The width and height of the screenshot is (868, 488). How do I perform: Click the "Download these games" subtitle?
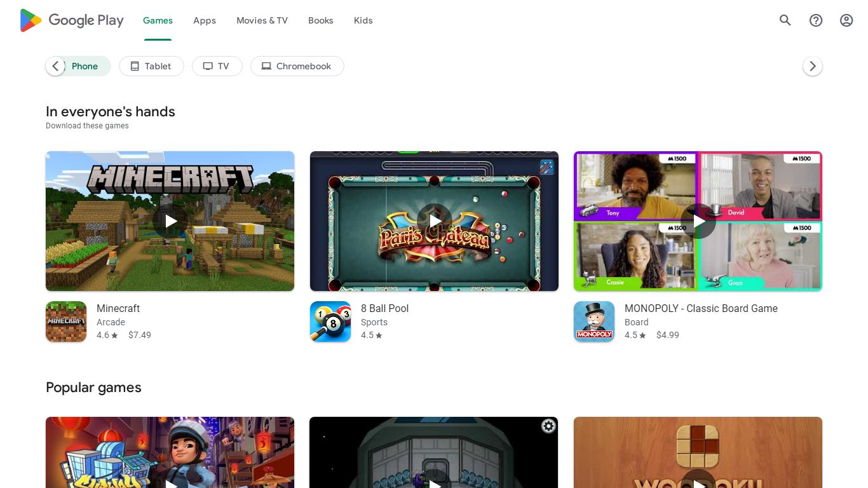[87, 126]
